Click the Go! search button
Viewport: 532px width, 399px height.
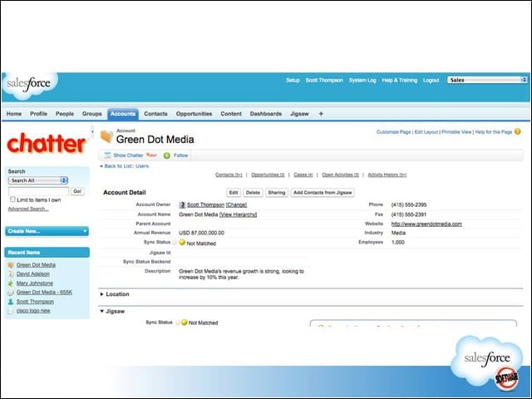(77, 191)
